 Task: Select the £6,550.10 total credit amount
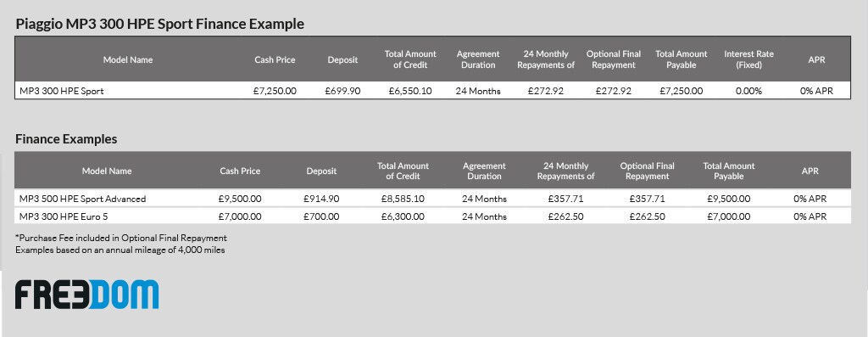(x=411, y=91)
